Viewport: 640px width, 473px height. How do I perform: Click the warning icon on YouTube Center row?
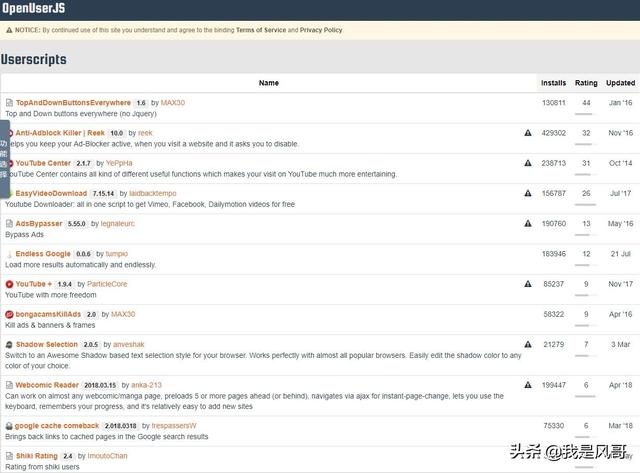click(x=528, y=163)
